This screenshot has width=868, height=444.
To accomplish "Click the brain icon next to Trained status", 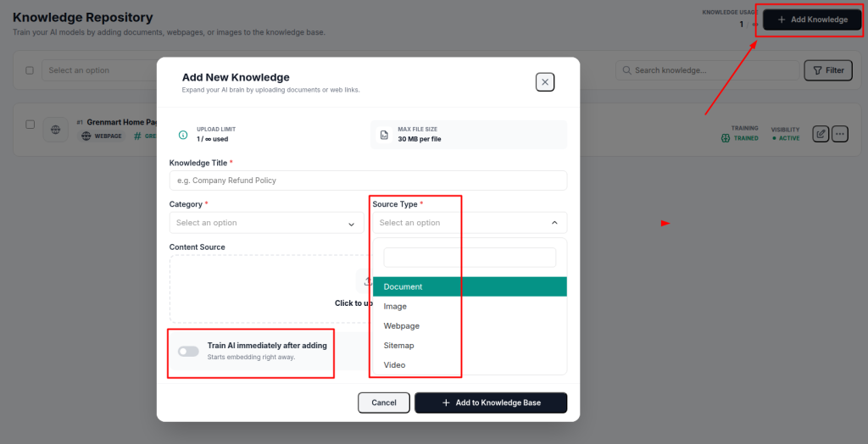I will tap(726, 138).
